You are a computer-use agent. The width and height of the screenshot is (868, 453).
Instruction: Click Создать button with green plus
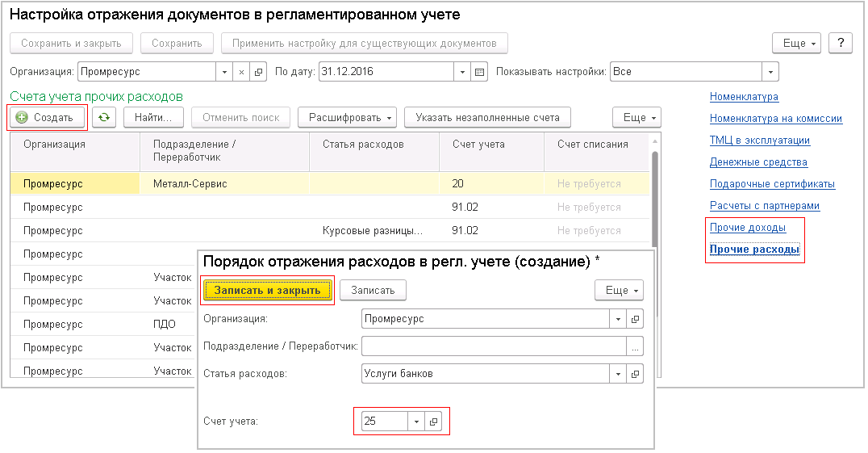[47, 117]
